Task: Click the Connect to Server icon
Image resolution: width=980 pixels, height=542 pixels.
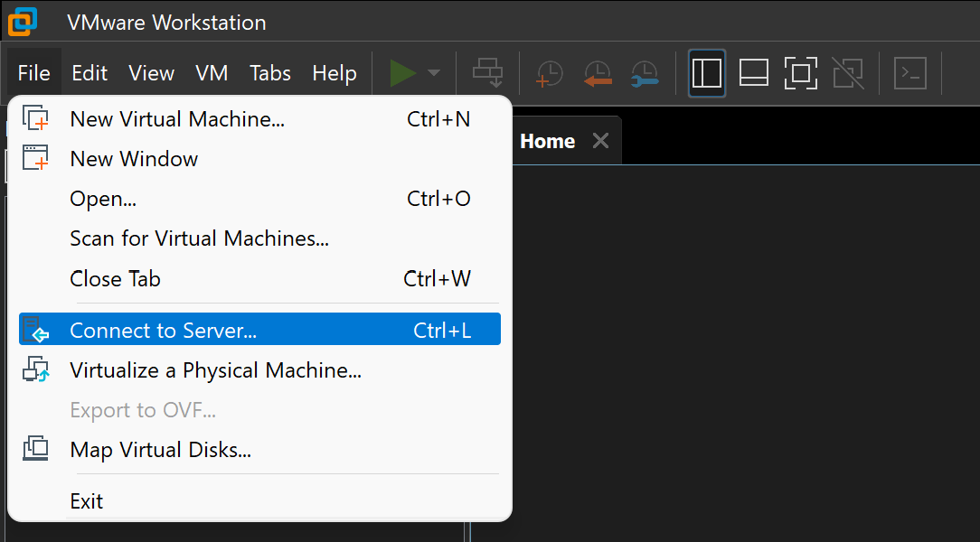Action: pos(35,329)
